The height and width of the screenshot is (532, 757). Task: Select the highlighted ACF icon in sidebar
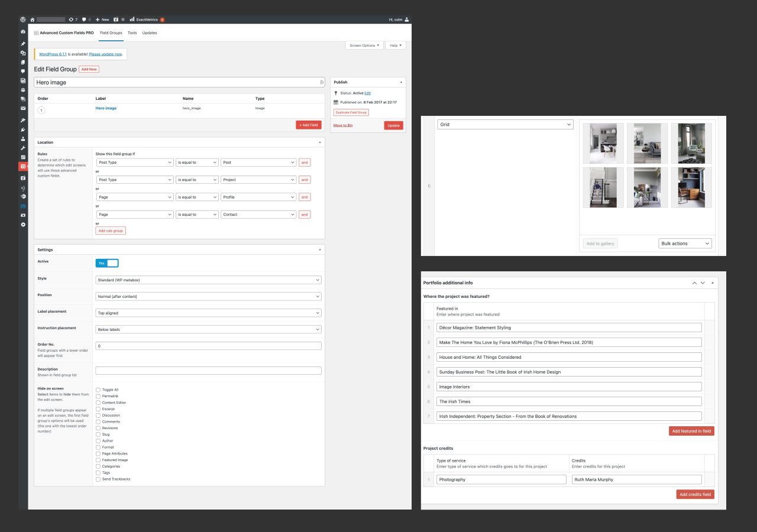(22, 166)
